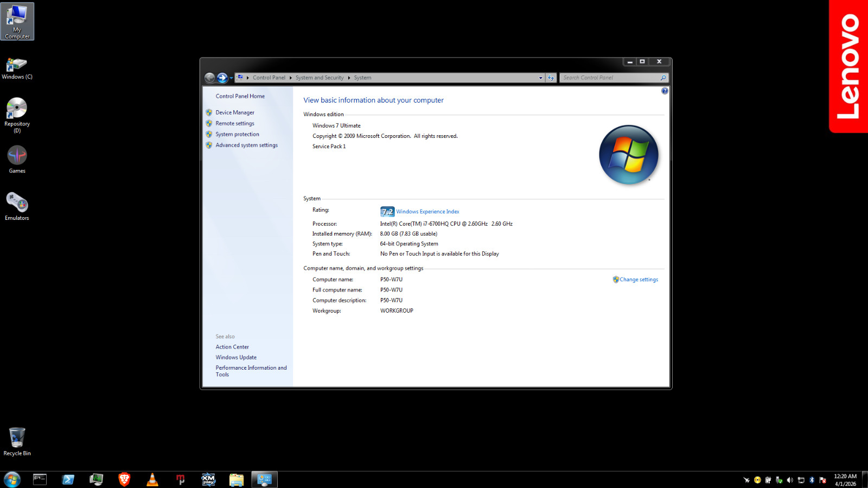Open the red MP taskbar application
The image size is (868, 488).
pyautogui.click(x=181, y=479)
